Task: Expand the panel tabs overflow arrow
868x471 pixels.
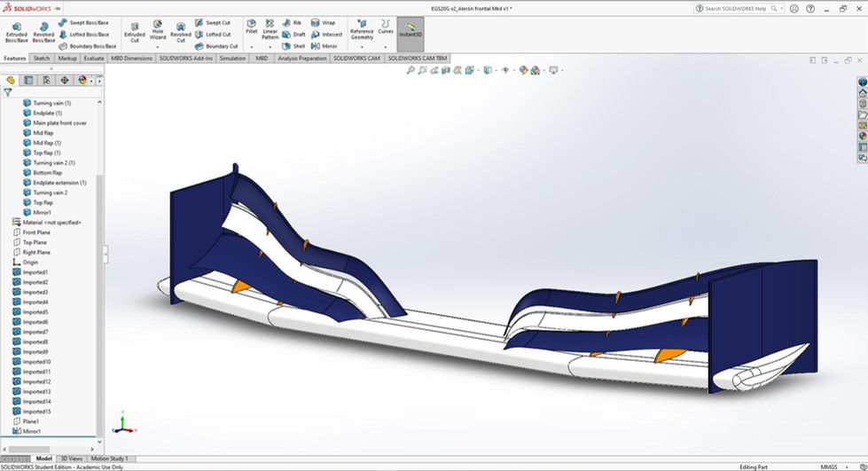Action: pos(99,81)
